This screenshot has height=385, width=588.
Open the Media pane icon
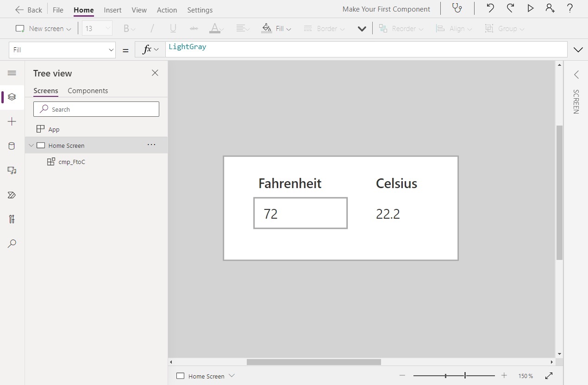12,170
